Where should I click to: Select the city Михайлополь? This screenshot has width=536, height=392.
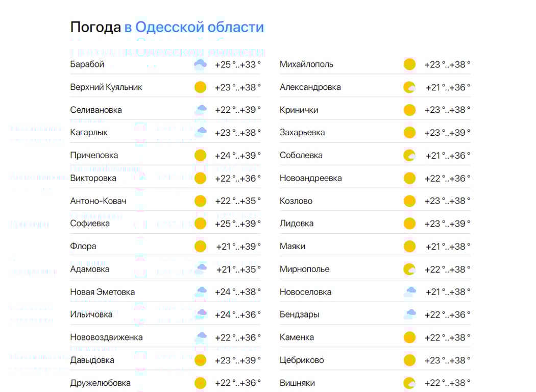[306, 64]
